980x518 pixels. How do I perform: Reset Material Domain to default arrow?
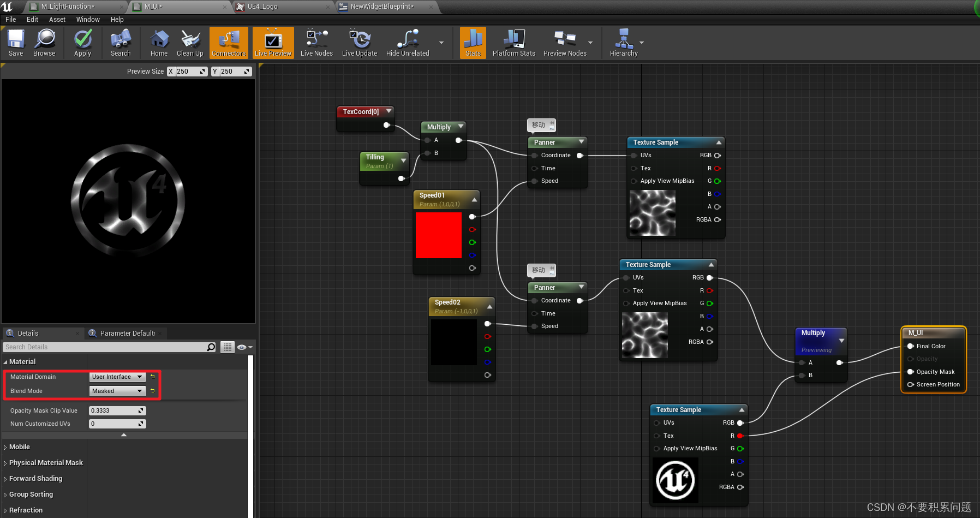point(153,377)
